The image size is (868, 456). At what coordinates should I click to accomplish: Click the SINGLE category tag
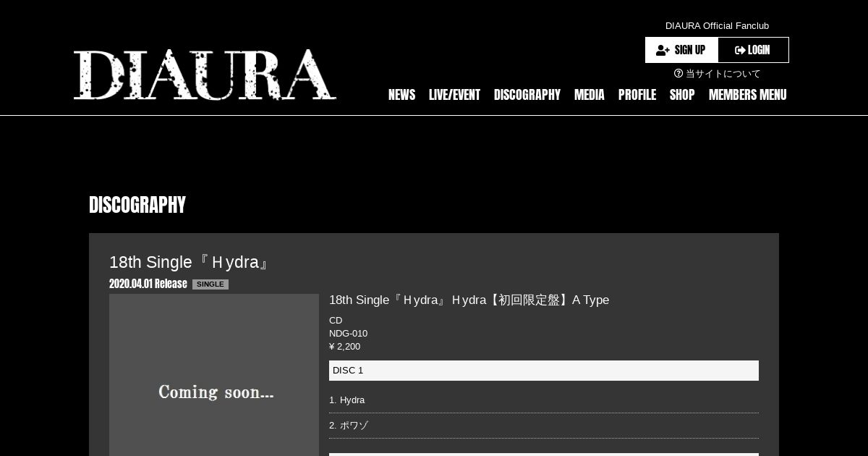[210, 284]
